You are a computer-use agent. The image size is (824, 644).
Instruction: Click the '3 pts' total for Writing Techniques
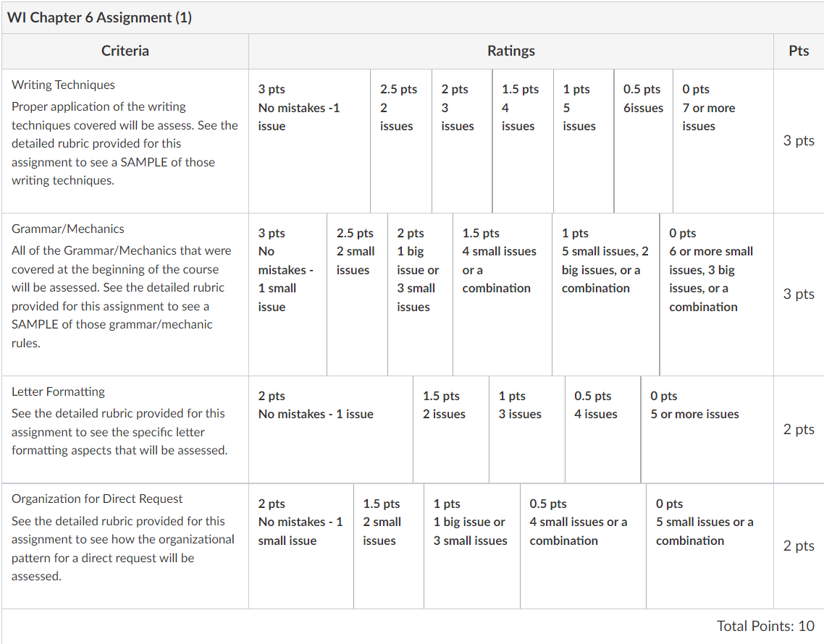pos(799,141)
